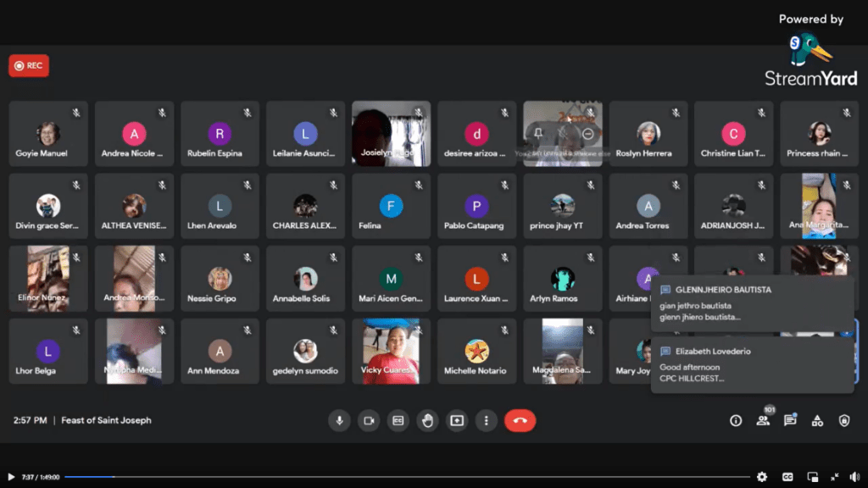Image resolution: width=868 pixels, height=488 pixels.
Task: Play the video with the play button
Action: click(11, 477)
